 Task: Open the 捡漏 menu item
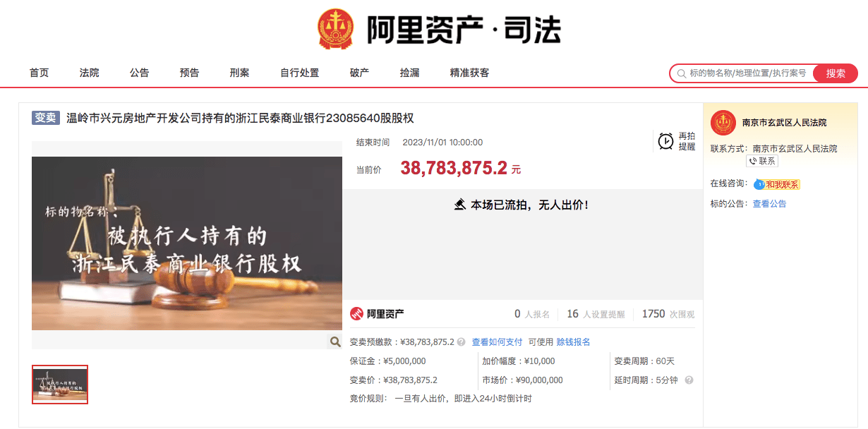coord(410,73)
